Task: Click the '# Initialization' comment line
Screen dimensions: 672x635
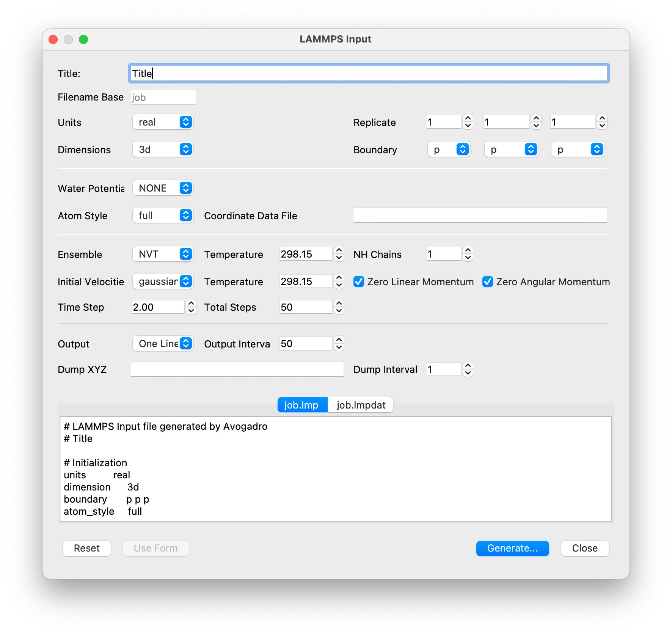Action: coord(96,463)
